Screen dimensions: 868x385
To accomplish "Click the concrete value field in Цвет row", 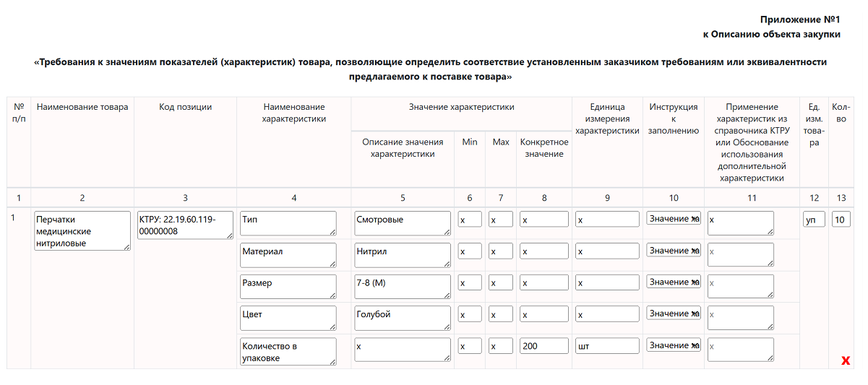I will point(543,313).
